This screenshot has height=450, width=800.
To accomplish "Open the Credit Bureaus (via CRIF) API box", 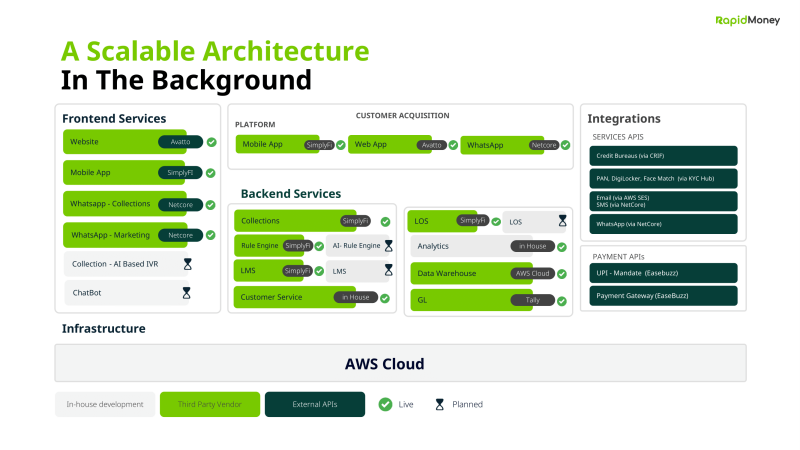I will coord(663,156).
